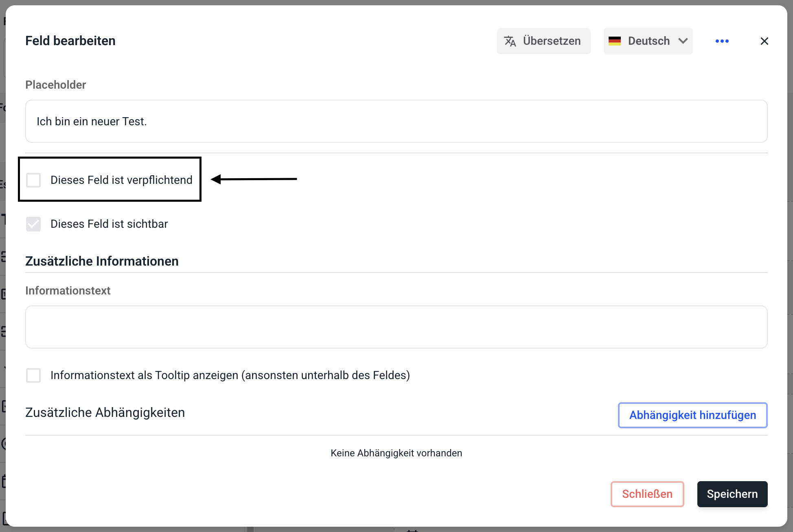Close the Feld bearbeiten dialog with X

point(764,41)
